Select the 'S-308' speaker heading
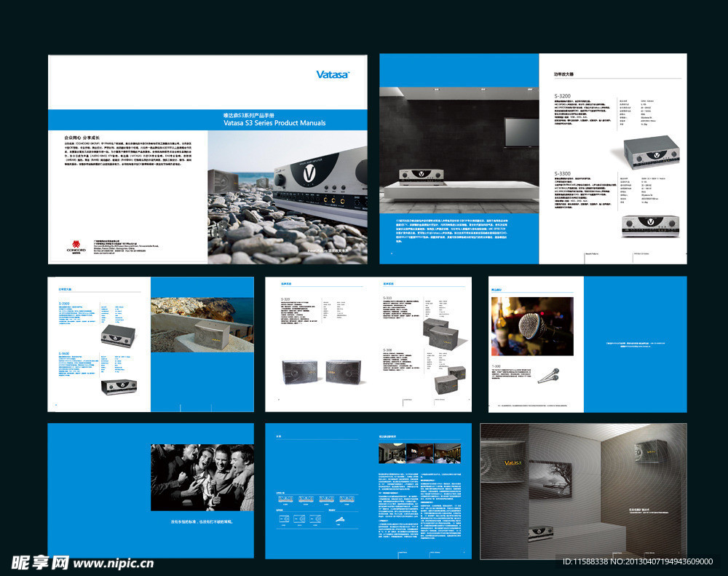This screenshot has height=576, width=728. 387,350
